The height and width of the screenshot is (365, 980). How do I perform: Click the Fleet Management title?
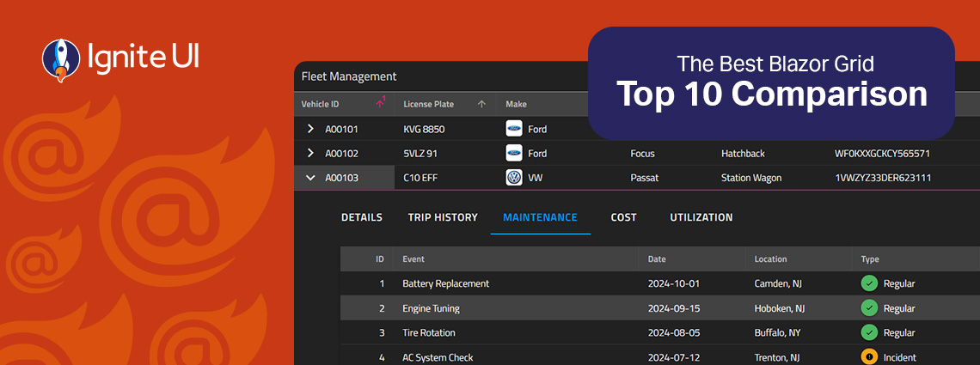[x=349, y=76]
